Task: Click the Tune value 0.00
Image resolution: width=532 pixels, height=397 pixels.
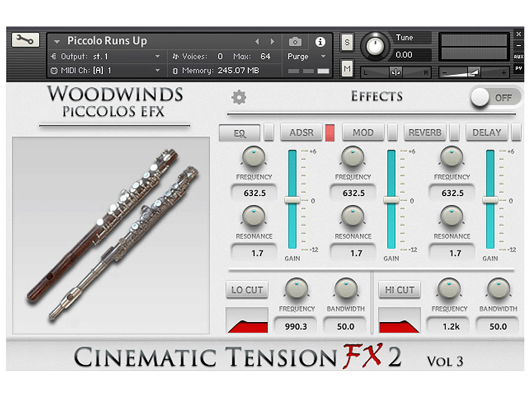Action: [404, 54]
